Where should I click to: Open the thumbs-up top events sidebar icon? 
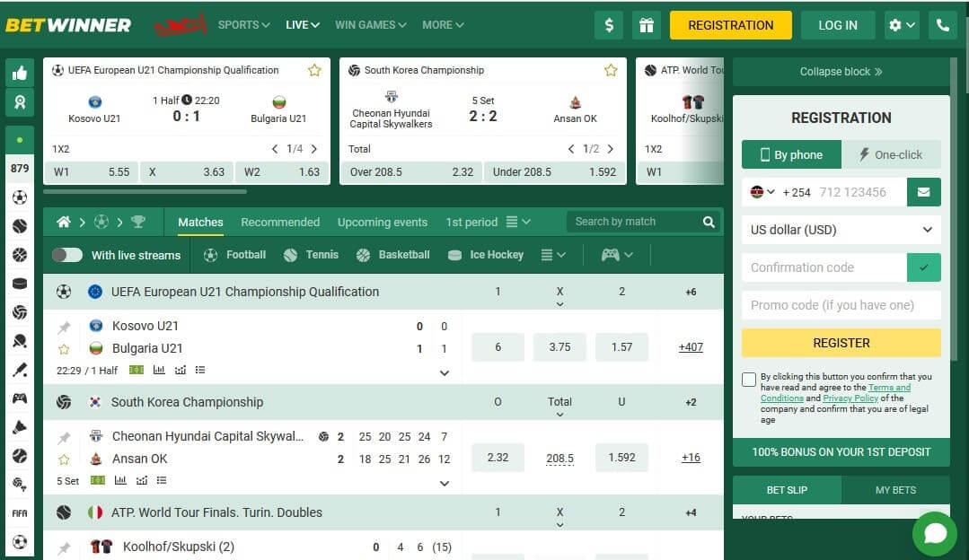pos(20,74)
